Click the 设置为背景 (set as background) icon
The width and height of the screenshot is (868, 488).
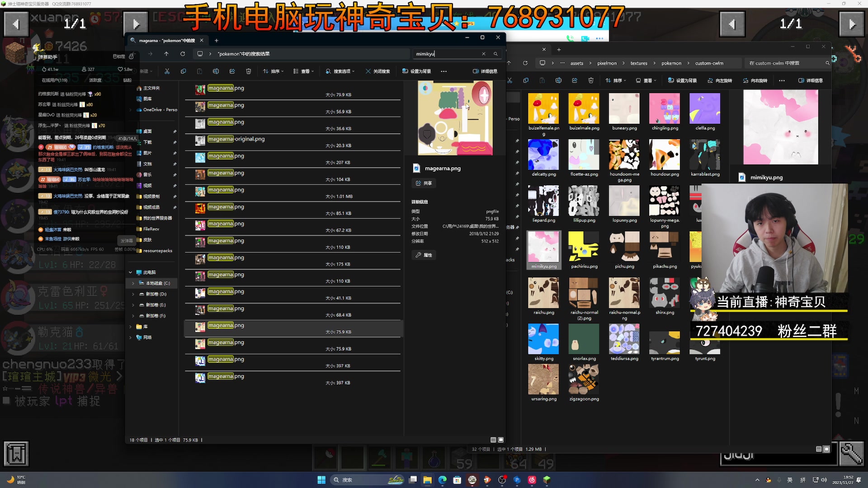point(683,80)
